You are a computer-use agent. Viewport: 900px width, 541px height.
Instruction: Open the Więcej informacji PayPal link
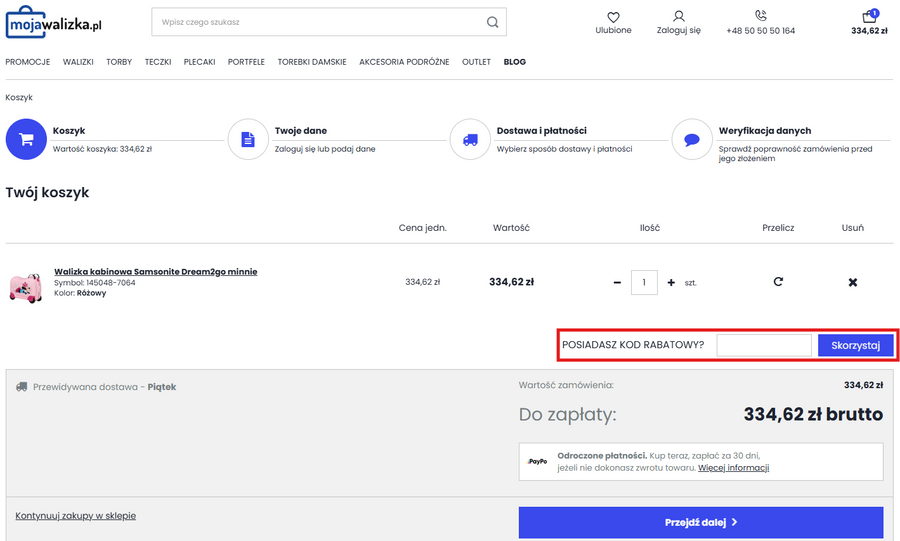(733, 468)
